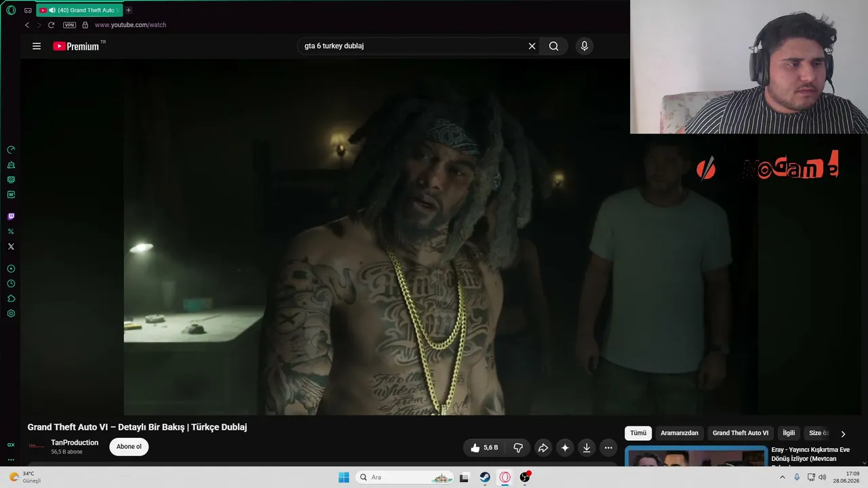Download the video with download button
Image resolution: width=868 pixels, height=488 pixels.
[x=587, y=447]
